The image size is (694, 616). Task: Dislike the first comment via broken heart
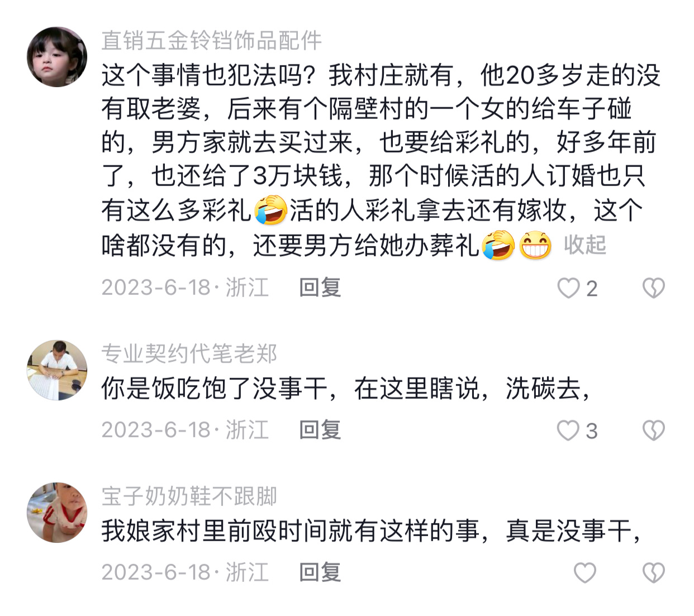pyautogui.click(x=653, y=288)
